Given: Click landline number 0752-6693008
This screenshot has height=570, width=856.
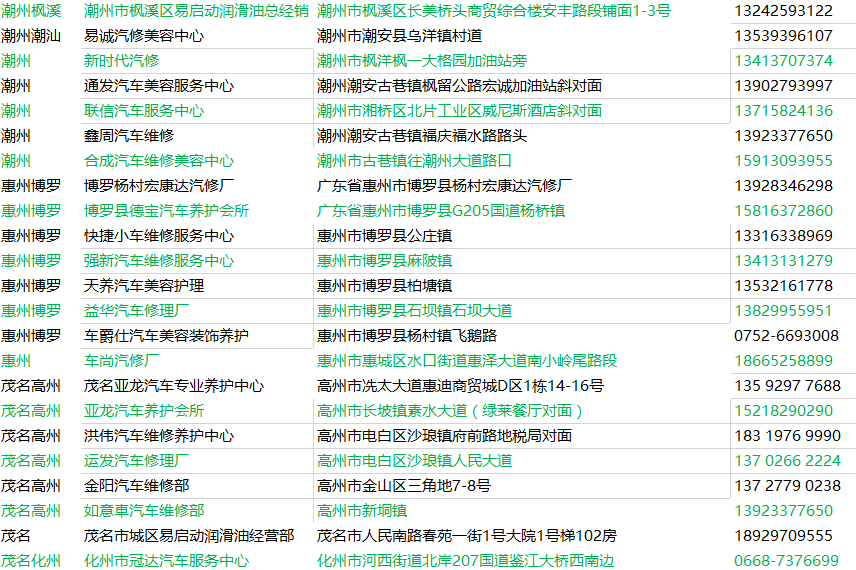Looking at the screenshot, I should tap(786, 336).
